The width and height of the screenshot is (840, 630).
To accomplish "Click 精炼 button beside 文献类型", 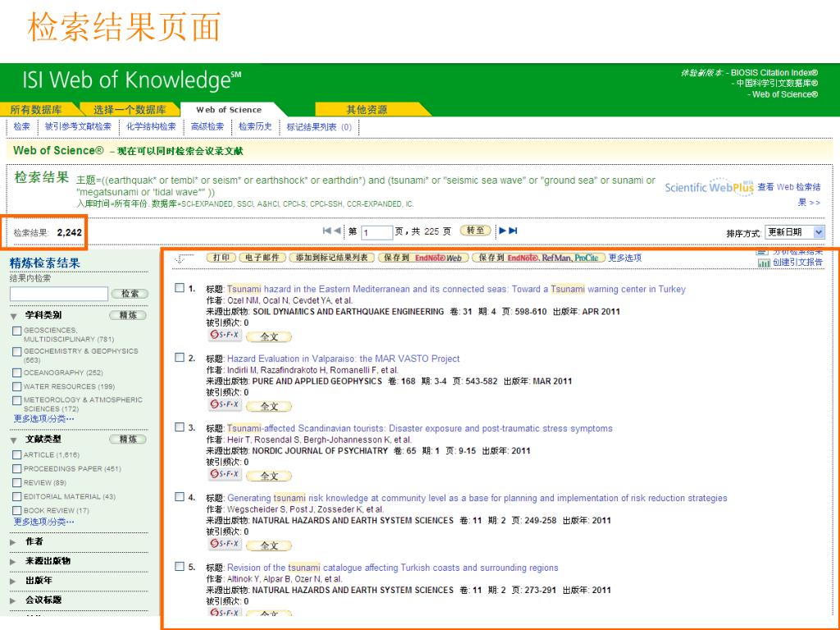I will (x=128, y=440).
